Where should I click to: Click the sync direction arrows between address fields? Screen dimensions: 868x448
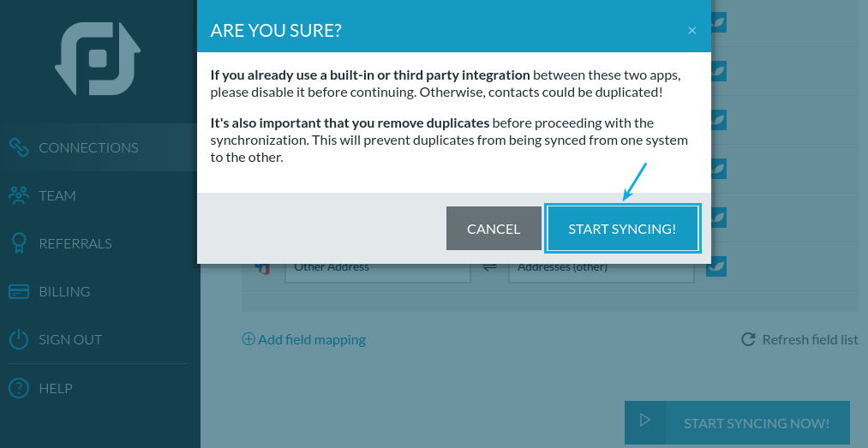pyautogui.click(x=489, y=267)
